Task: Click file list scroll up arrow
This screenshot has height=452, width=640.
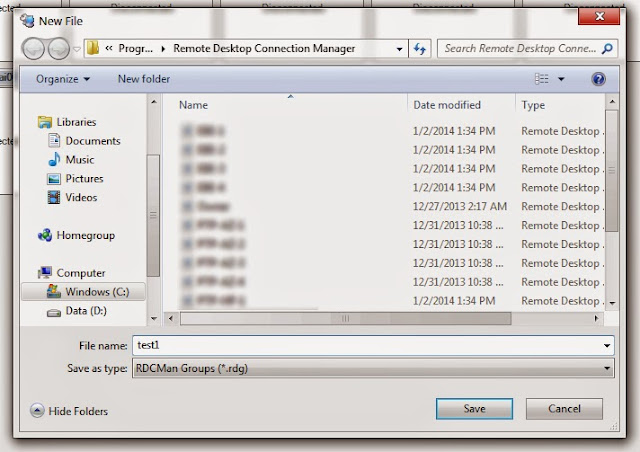Action: [x=611, y=101]
